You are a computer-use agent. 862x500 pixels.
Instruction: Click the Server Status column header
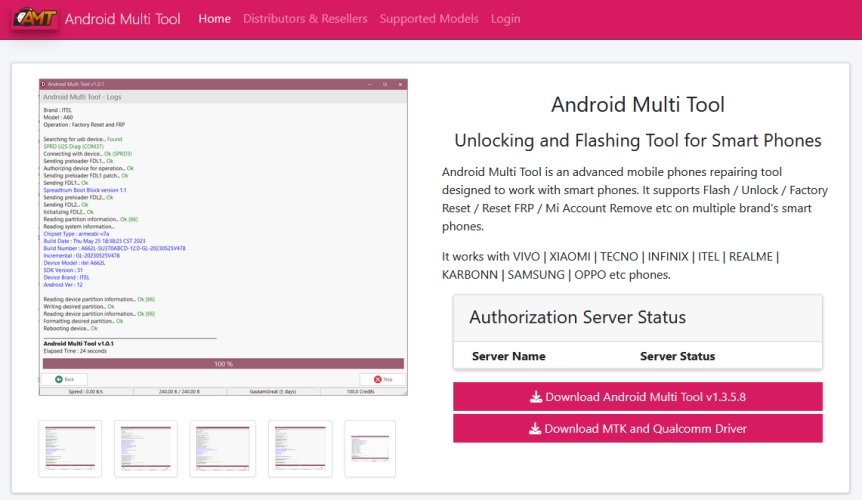click(677, 356)
